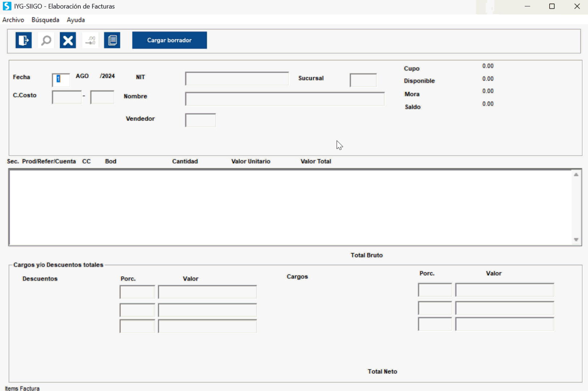Click the top Descuentos Valor field
Image resolution: width=588 pixels, height=391 pixels.
[x=208, y=292]
